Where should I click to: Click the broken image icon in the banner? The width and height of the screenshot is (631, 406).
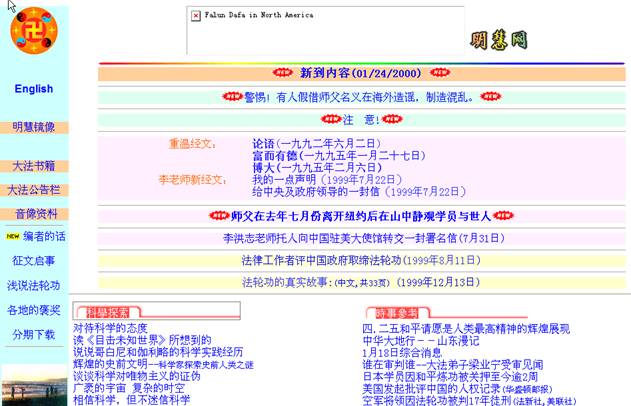point(196,16)
